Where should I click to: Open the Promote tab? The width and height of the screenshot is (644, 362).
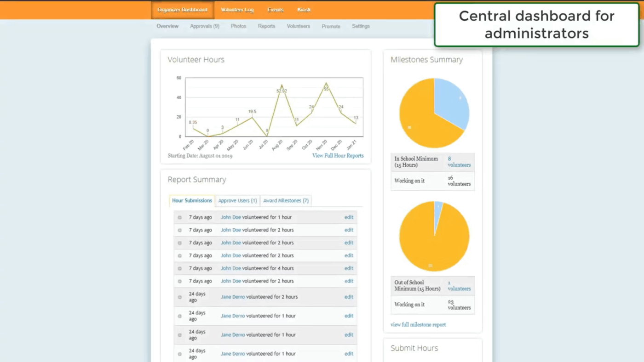click(331, 26)
